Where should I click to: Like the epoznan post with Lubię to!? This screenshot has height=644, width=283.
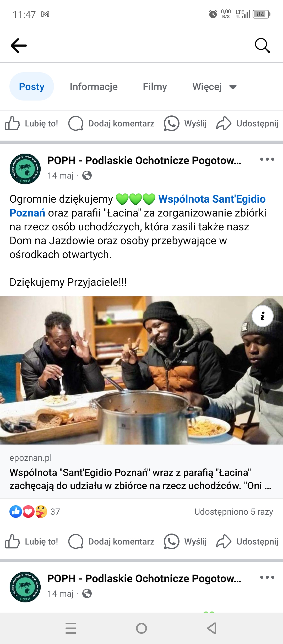(x=31, y=541)
